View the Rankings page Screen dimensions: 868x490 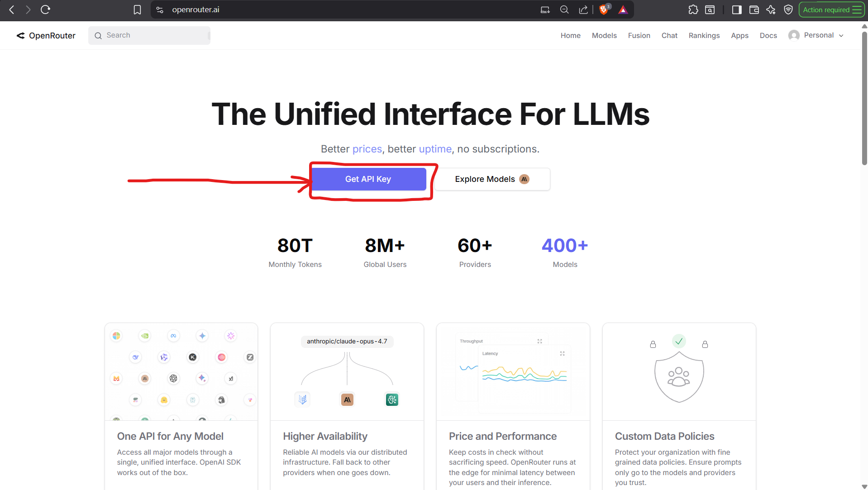tap(704, 35)
